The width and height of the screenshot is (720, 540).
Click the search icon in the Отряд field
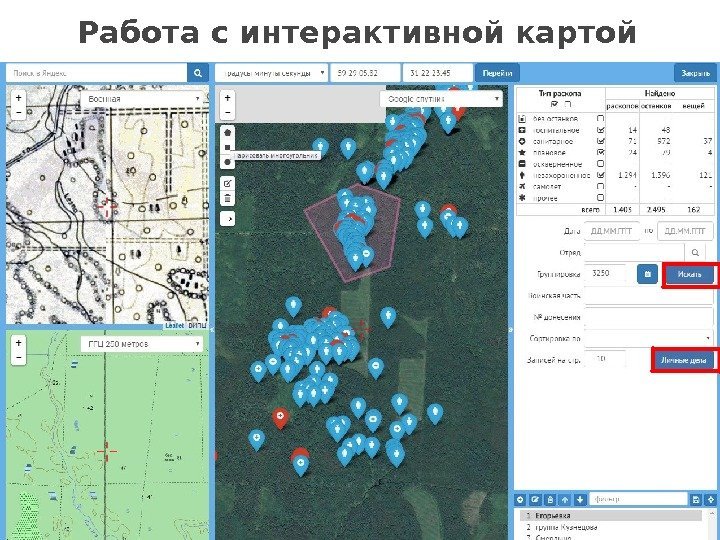[695, 252]
